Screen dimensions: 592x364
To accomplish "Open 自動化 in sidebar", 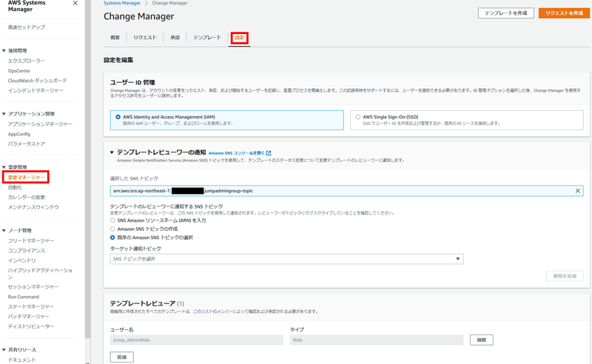I will click(x=15, y=187).
